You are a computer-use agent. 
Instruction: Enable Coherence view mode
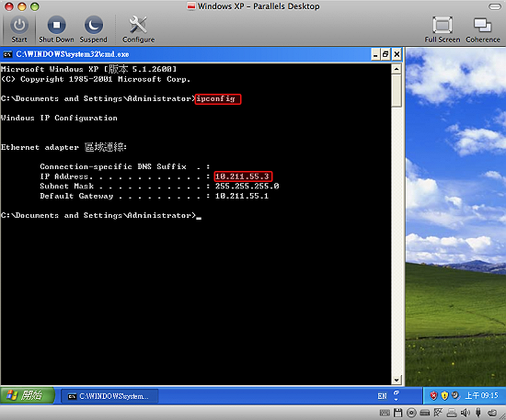[483, 29]
